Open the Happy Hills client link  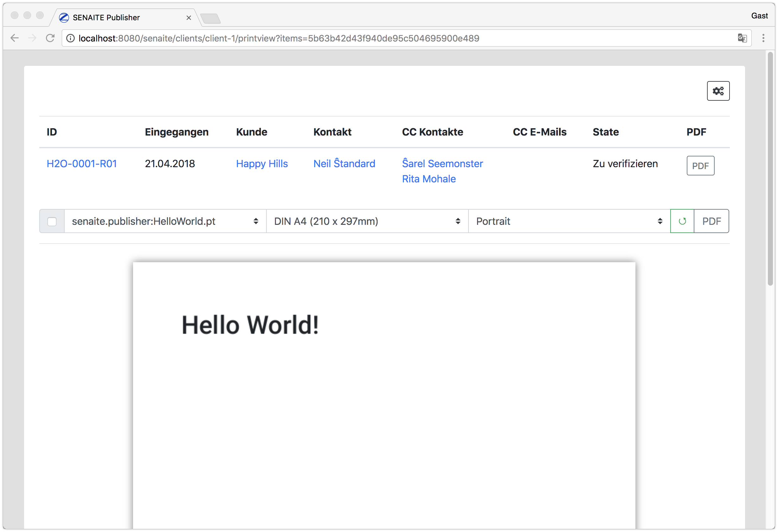coord(262,164)
